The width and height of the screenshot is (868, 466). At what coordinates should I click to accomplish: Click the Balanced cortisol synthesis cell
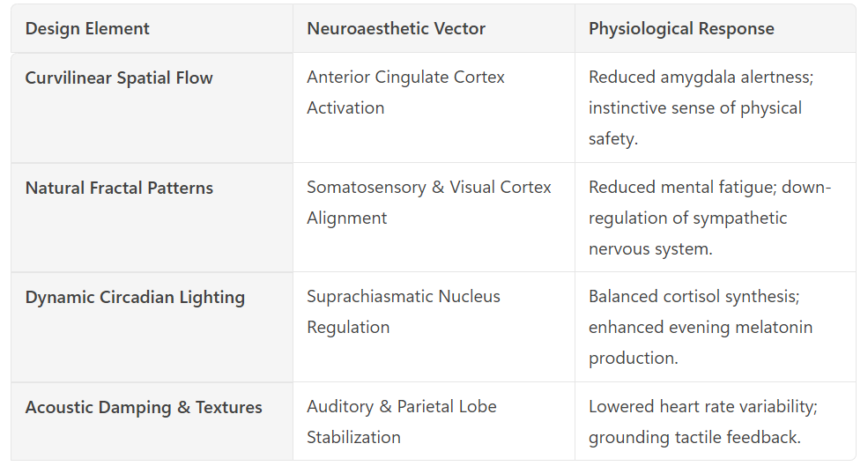716,327
